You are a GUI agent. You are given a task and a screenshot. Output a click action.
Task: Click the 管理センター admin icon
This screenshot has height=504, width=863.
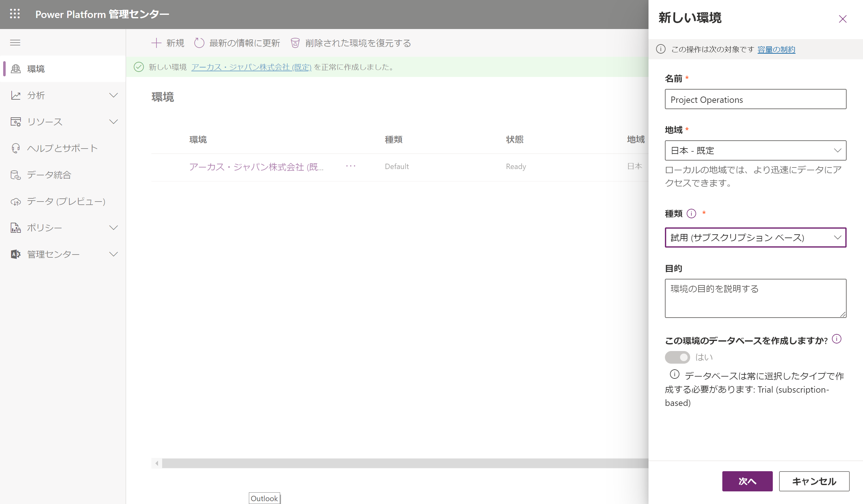pyautogui.click(x=16, y=254)
